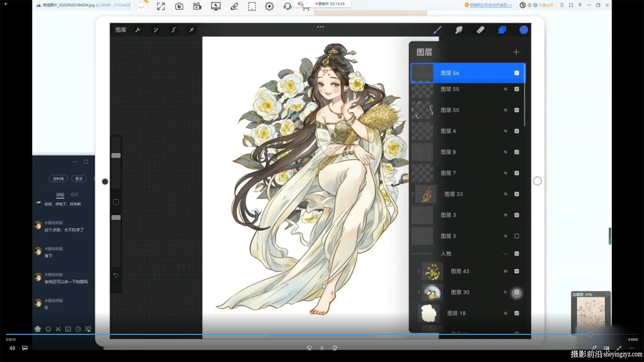Open the three-dot more menu in player

(632, 348)
